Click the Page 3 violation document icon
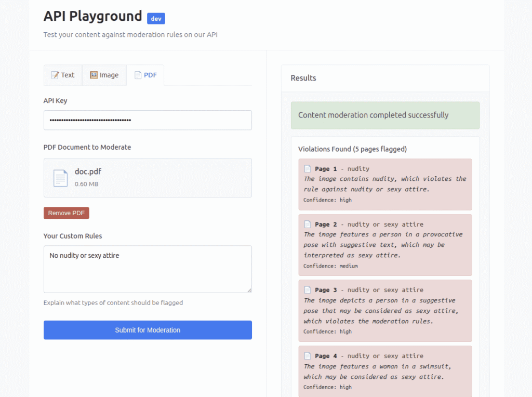Screen dimensions: 532x397 click(308, 290)
